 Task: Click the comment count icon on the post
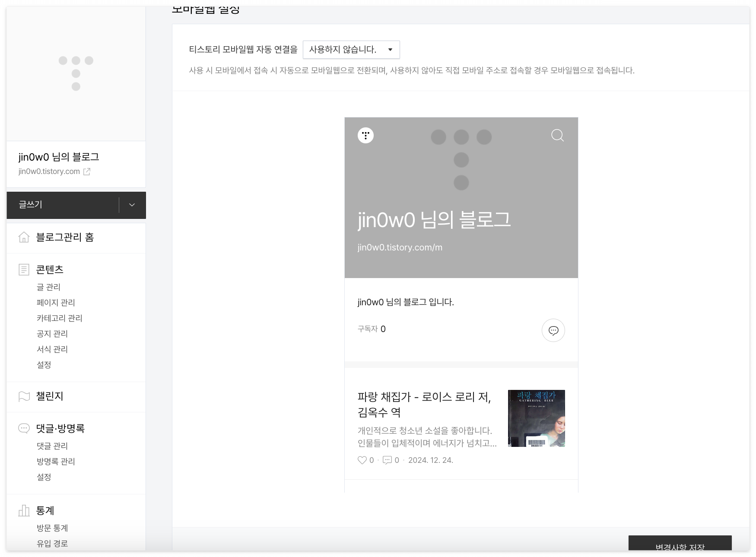click(387, 460)
